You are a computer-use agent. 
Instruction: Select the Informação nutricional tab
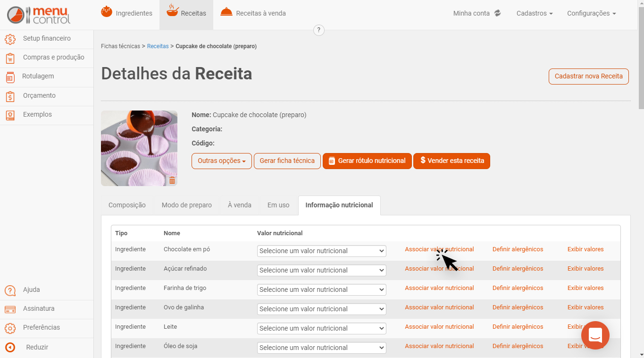(x=339, y=205)
